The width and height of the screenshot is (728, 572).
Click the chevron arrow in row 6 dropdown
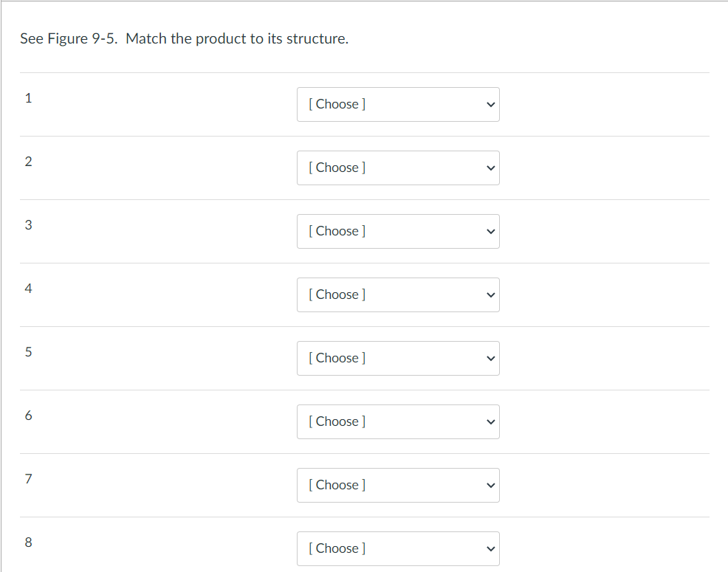489,422
